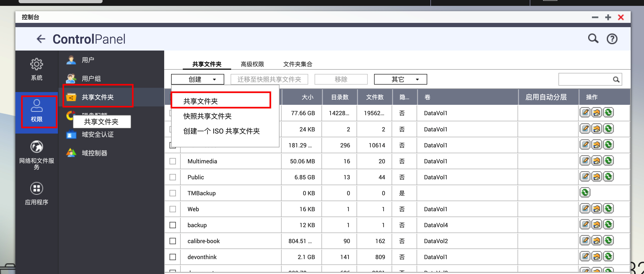Viewport: 644px width, 274px height.
Task: Edit properties of the backup folder
Action: (x=585, y=225)
